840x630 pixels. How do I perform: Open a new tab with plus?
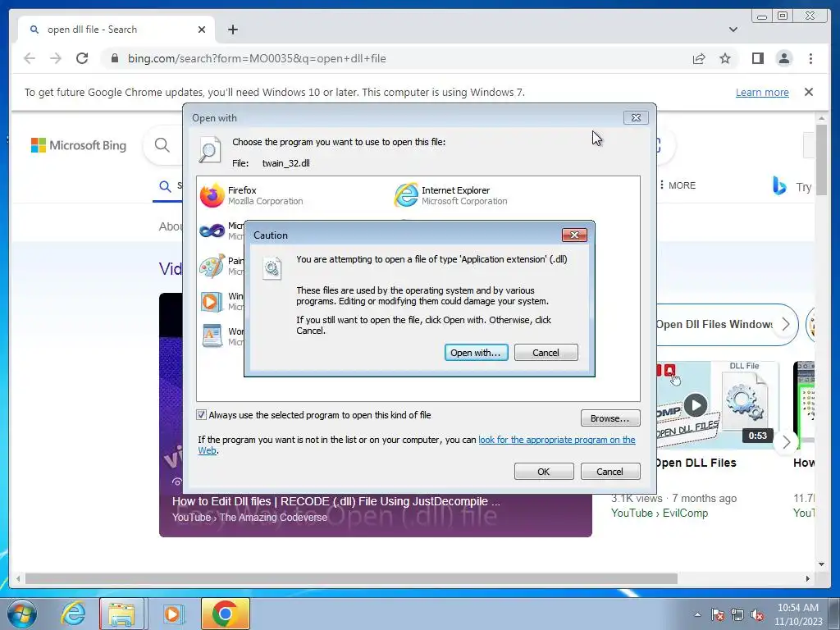coord(233,30)
